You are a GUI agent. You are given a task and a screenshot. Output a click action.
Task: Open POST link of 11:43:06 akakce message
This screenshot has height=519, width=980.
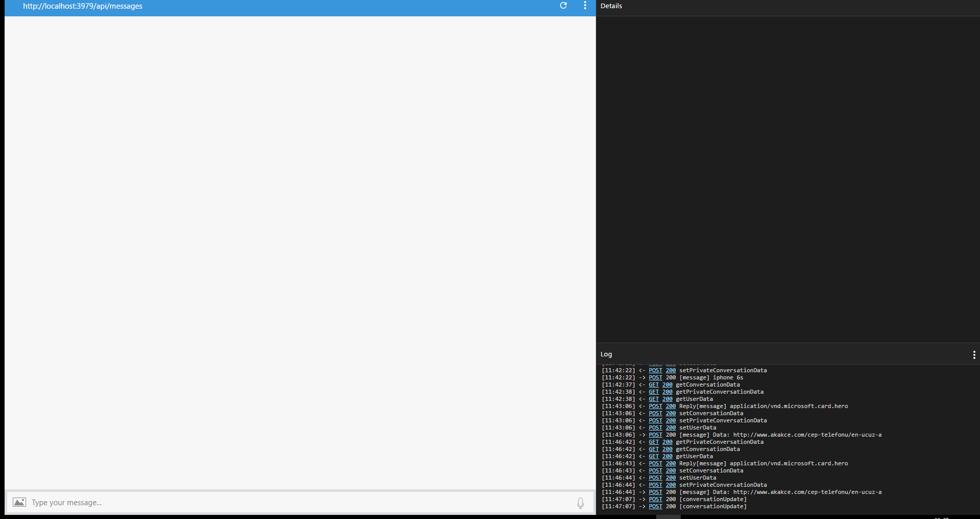(x=655, y=435)
